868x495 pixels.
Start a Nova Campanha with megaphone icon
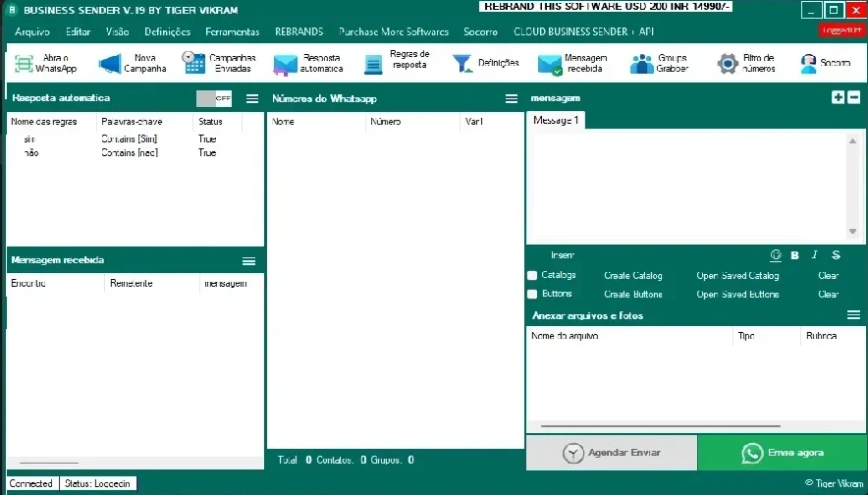(110, 64)
